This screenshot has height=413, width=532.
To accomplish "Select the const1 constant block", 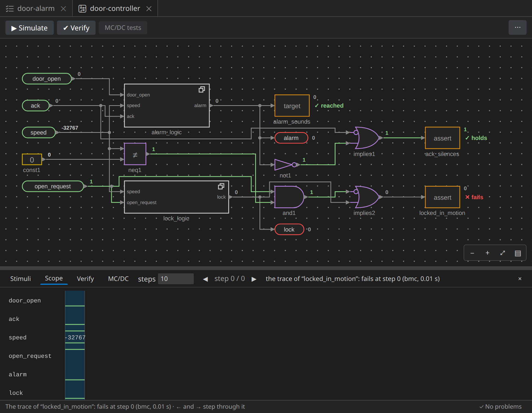I will [x=32, y=159].
